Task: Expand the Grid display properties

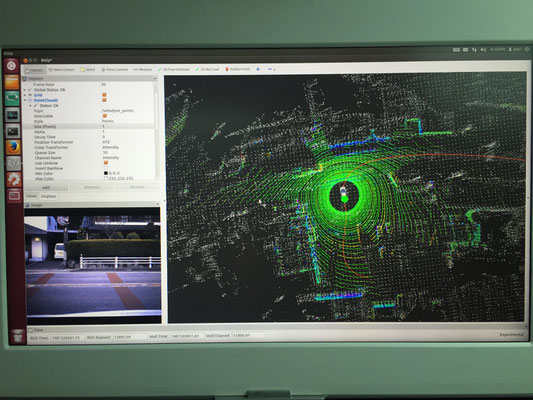Action: tap(25, 95)
